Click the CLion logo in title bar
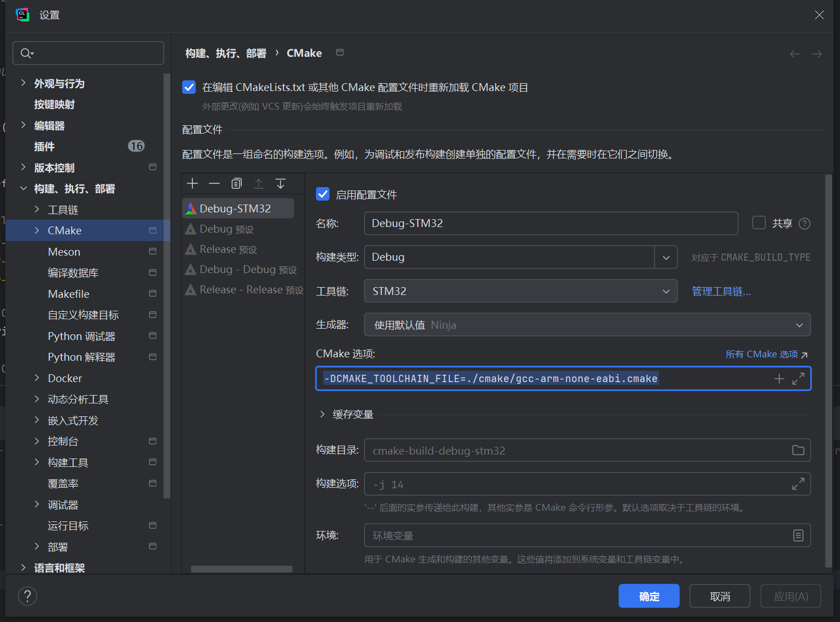Viewport: 840px width, 622px height. (x=22, y=15)
